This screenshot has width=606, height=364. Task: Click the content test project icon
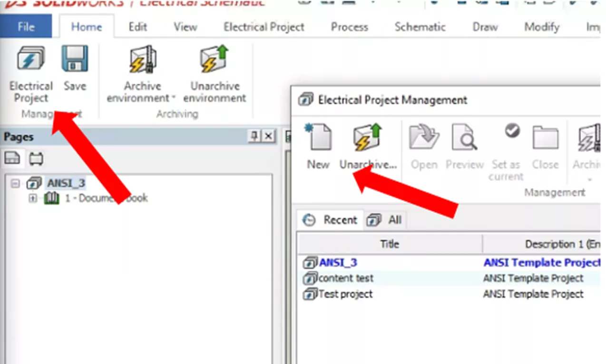310,278
